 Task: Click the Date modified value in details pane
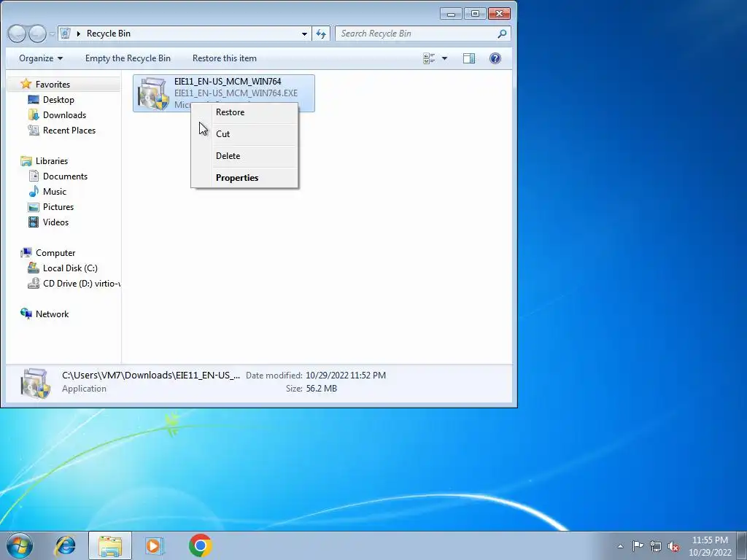(x=346, y=376)
